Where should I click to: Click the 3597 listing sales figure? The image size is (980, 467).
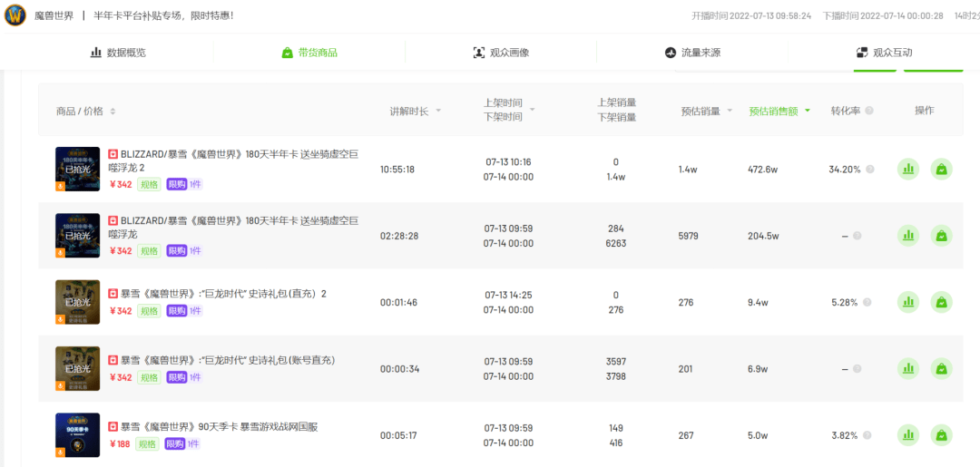(616, 362)
